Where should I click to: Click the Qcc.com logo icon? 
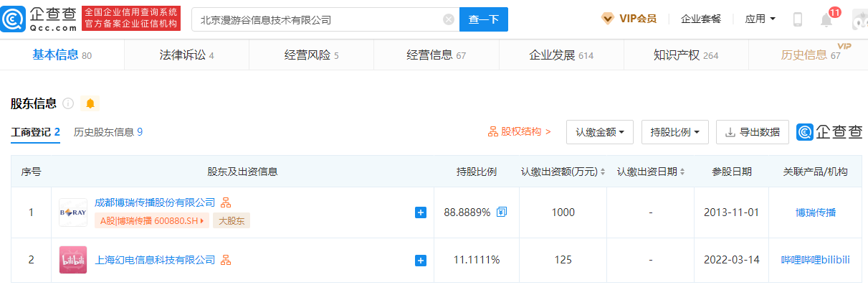tap(16, 19)
